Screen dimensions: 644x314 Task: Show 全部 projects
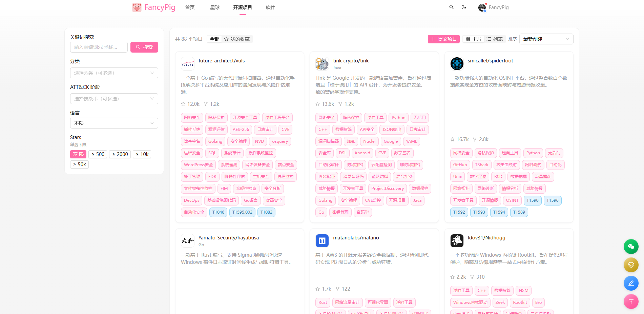(214, 39)
